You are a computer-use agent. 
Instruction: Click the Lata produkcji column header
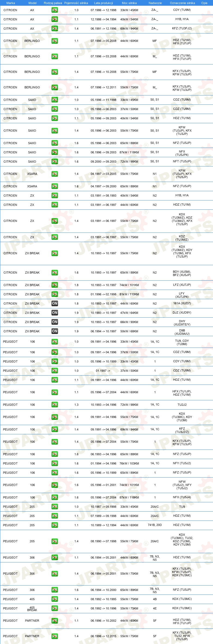(x=104, y=3)
